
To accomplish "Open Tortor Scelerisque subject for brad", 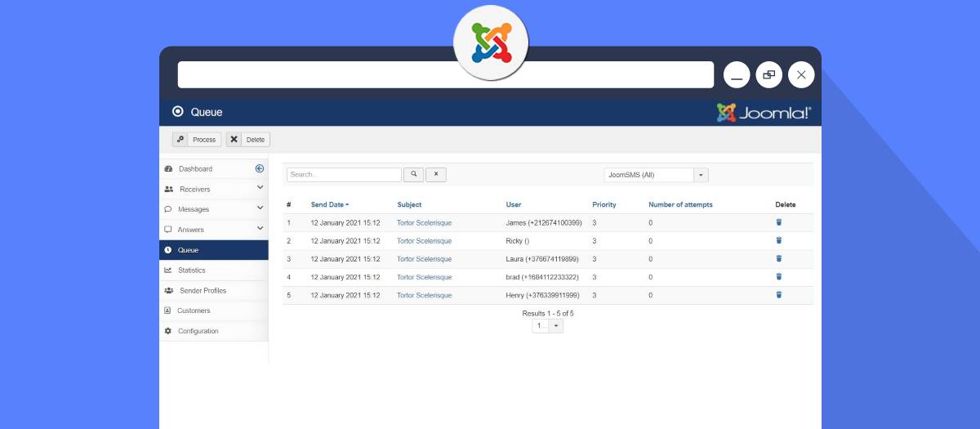I will pyautogui.click(x=424, y=277).
